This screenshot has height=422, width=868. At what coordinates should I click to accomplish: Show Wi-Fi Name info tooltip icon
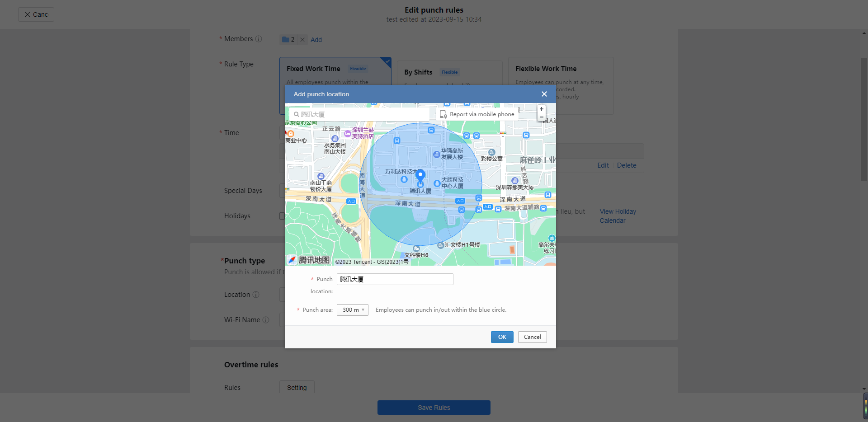click(266, 320)
